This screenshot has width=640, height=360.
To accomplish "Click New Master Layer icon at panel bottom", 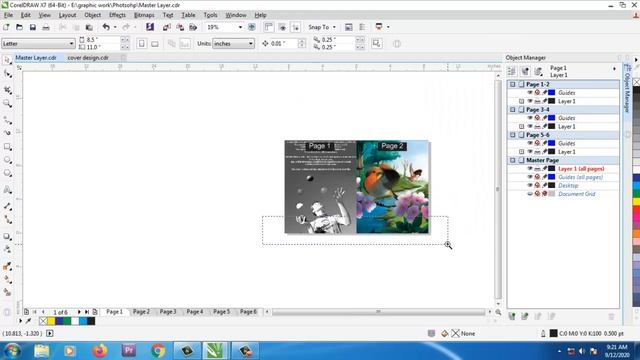I will tap(525, 316).
